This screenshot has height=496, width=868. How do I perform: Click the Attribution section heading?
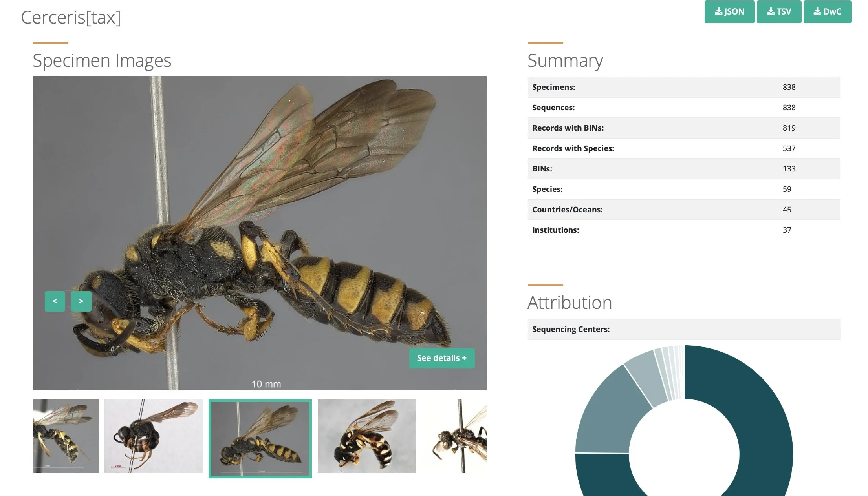(x=570, y=302)
